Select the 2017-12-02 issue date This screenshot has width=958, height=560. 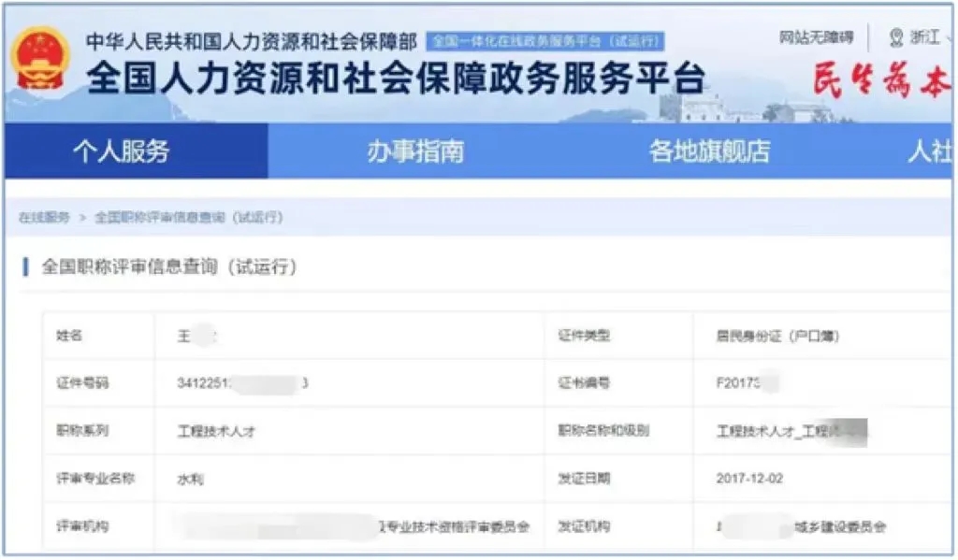[x=749, y=478]
